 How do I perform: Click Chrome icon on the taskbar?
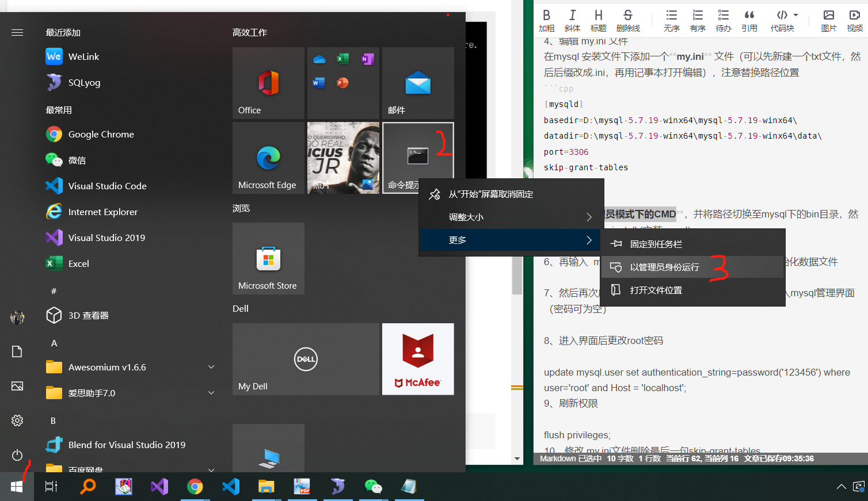(195, 487)
